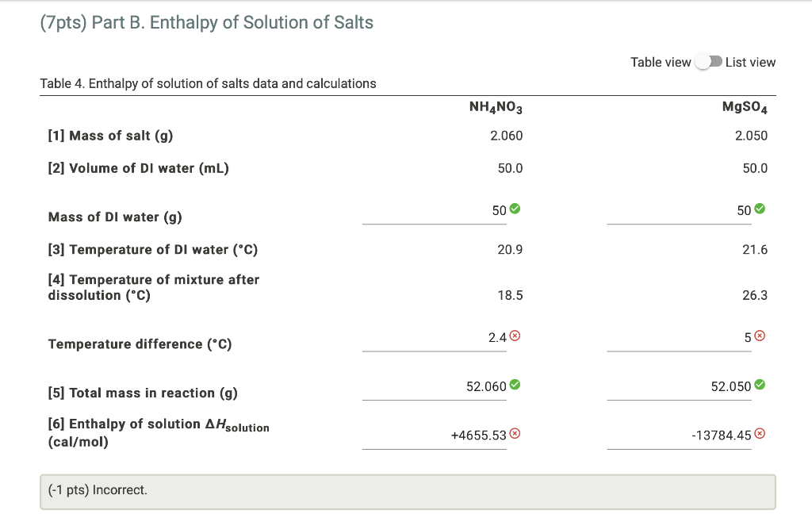Viewport: 812px width, 518px height.
Task: Click red X beside +4655.53 enthalpy value
Action: (x=516, y=434)
